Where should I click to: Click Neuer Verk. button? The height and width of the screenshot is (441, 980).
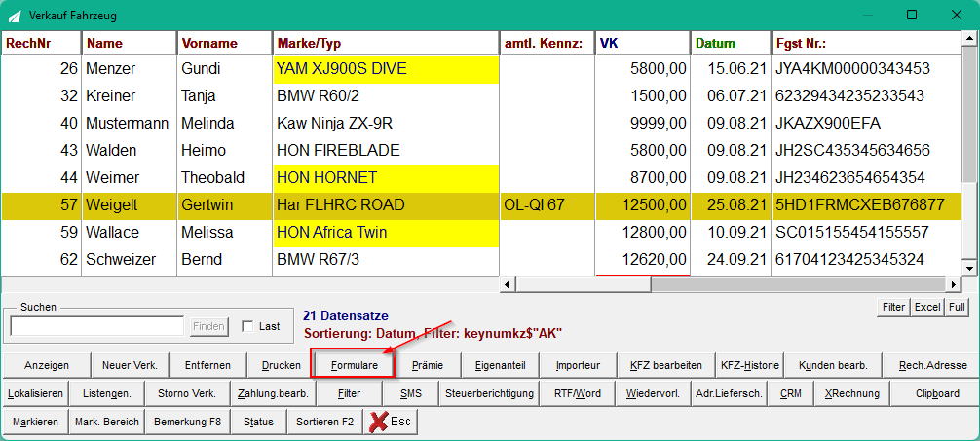pos(130,365)
